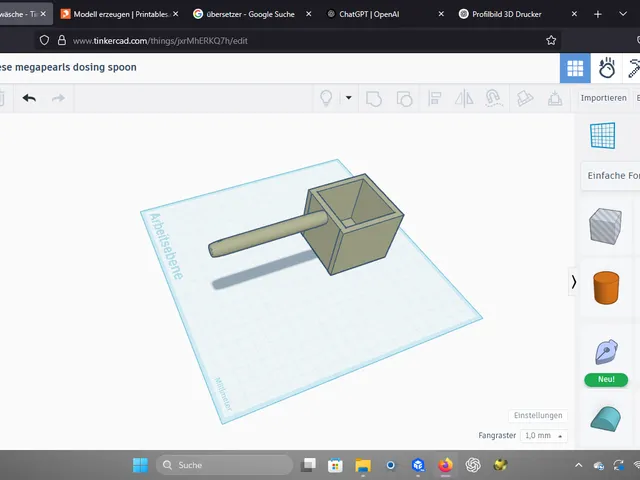Screen dimensions: 640x480
Task: Pick the teal round roof shape
Action: point(606,419)
